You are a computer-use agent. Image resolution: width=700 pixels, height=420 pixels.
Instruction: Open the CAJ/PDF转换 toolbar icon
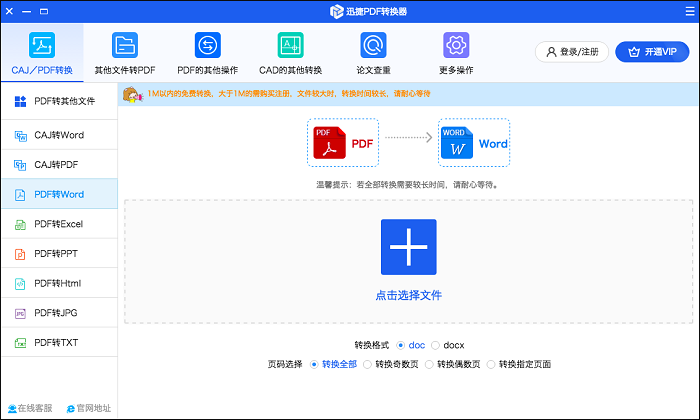41,46
